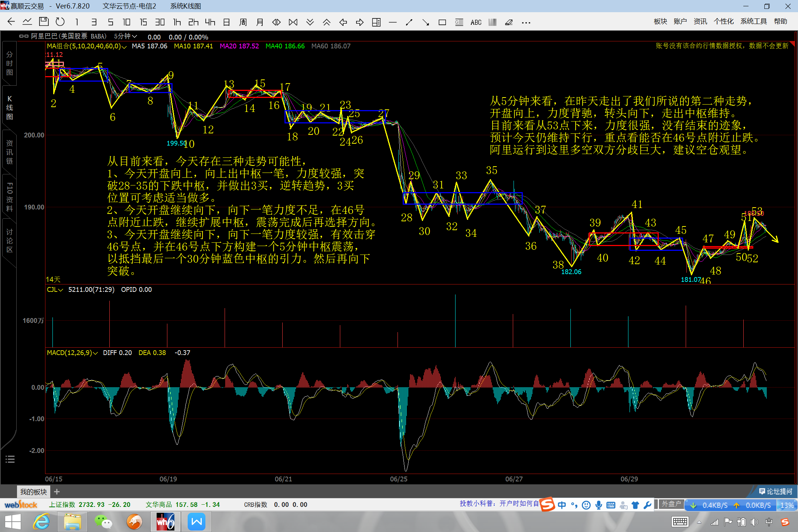This screenshot has width=798, height=532.
Task: Click the save (floppy disk) icon
Action: [44, 22]
